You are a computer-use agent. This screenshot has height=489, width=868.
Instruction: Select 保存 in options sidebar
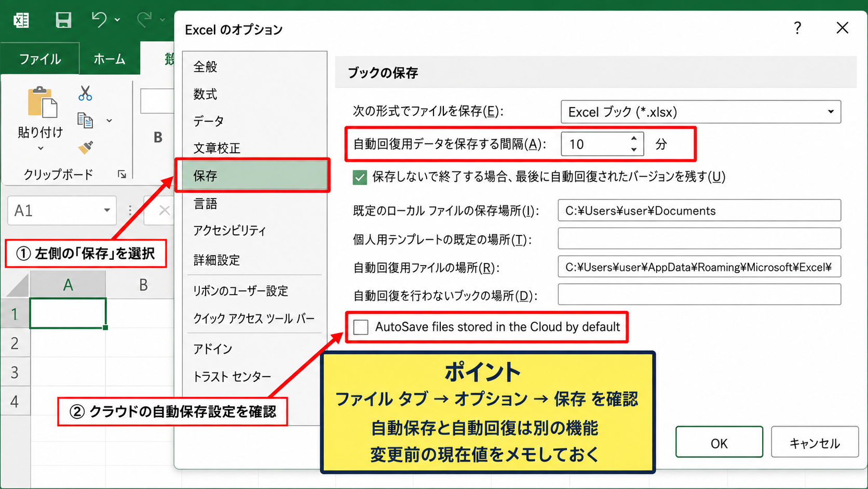click(253, 176)
